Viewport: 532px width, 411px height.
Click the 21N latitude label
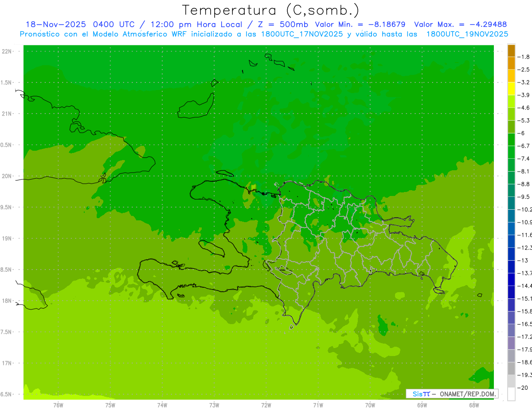coord(7,114)
